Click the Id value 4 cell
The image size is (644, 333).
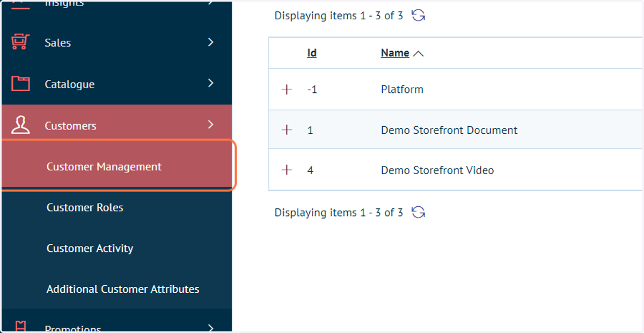point(310,170)
